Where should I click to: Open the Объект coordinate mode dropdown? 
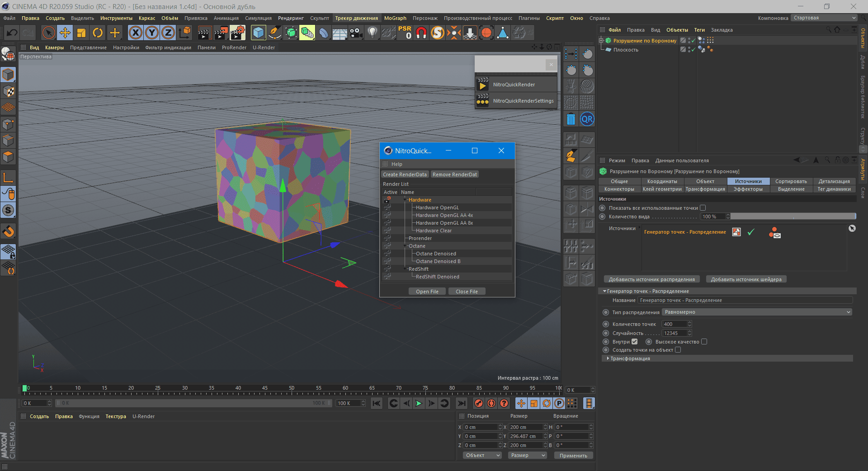click(x=482, y=455)
